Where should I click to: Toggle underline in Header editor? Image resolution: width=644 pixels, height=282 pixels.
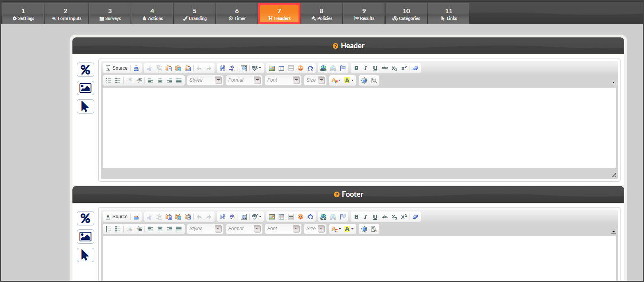click(x=375, y=68)
